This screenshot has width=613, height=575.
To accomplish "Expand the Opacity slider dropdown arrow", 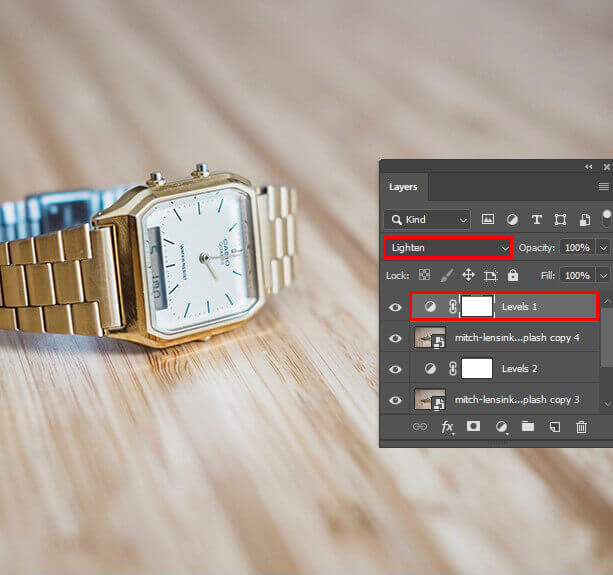I will [603, 247].
